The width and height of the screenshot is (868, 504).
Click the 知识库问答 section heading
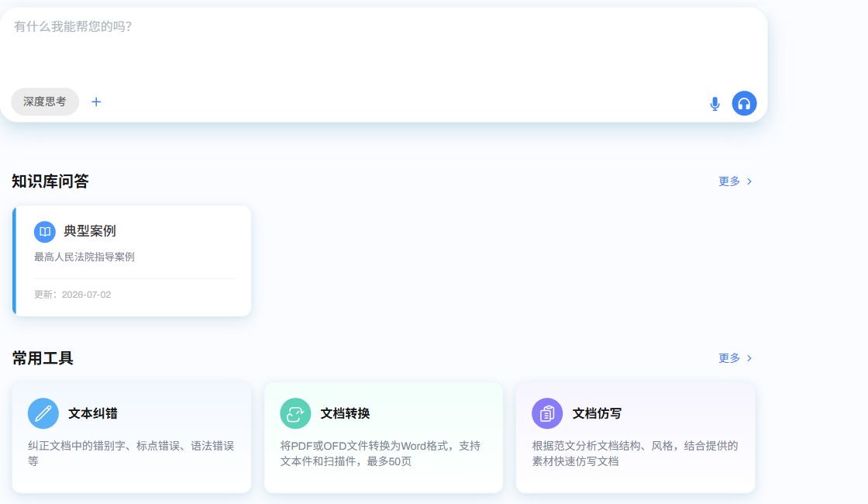pos(50,181)
